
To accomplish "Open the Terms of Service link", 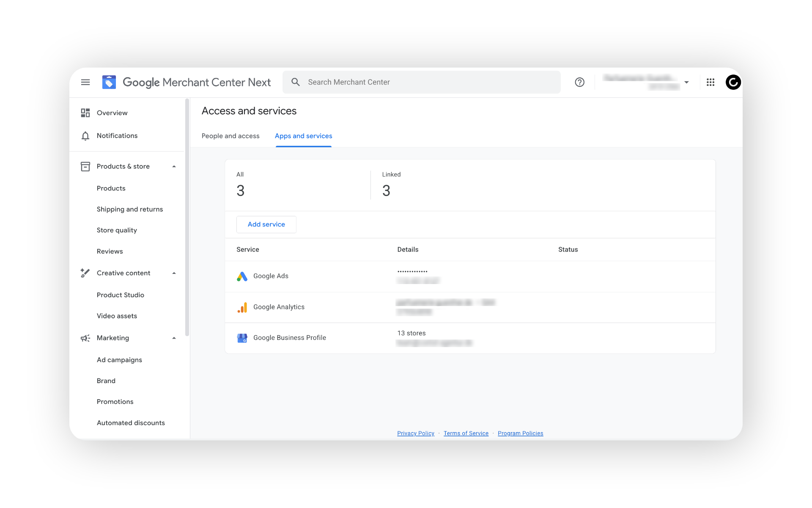I will (466, 433).
